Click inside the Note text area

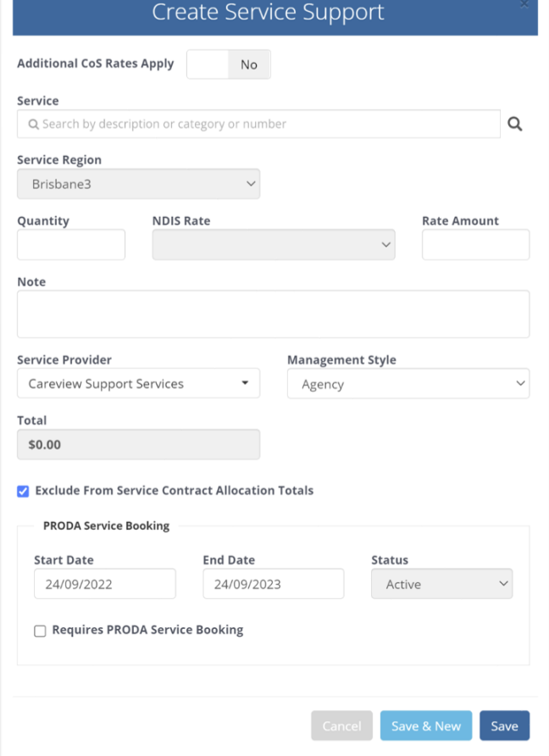click(273, 314)
